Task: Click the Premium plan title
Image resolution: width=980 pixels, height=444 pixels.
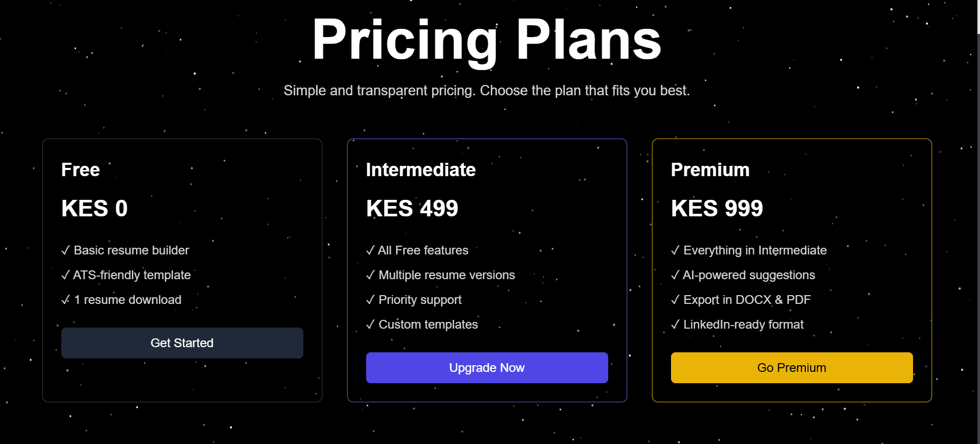Action: (710, 170)
